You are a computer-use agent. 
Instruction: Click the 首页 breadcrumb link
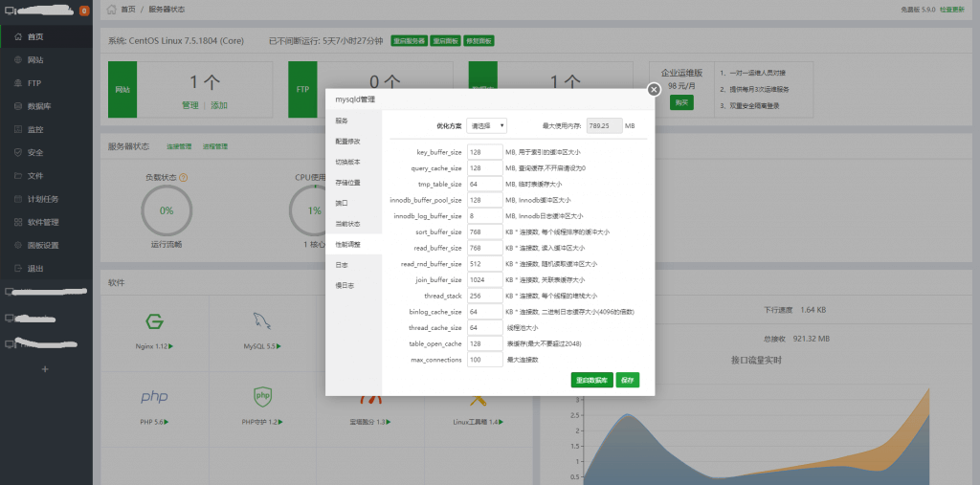[x=127, y=10]
